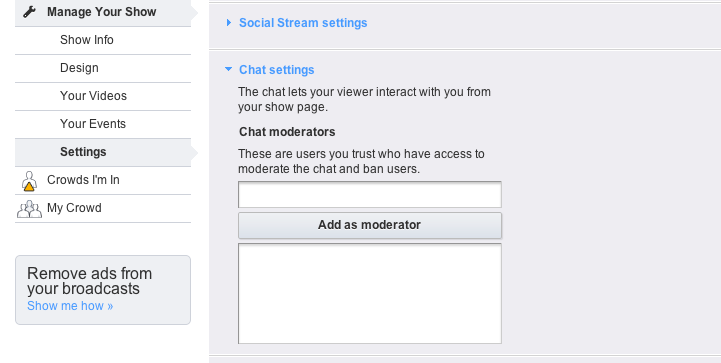This screenshot has height=363, width=721.
Task: Click the Chat settings heading link
Action: click(277, 69)
